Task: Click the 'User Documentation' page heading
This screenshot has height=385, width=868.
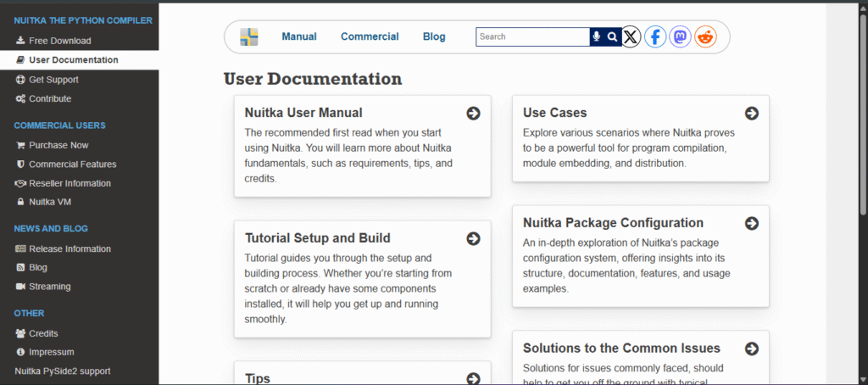Action: 313,79
